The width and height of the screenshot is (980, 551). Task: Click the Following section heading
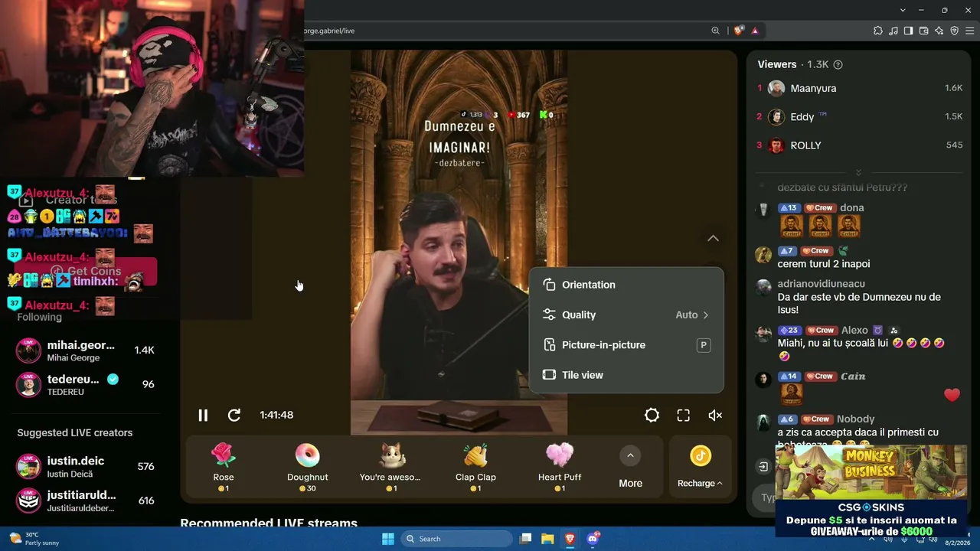pyautogui.click(x=40, y=318)
